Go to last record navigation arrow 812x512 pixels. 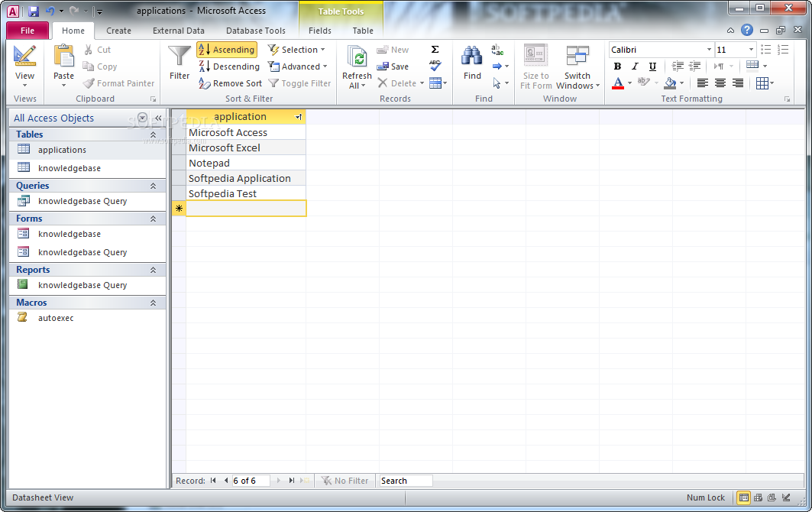click(x=292, y=481)
